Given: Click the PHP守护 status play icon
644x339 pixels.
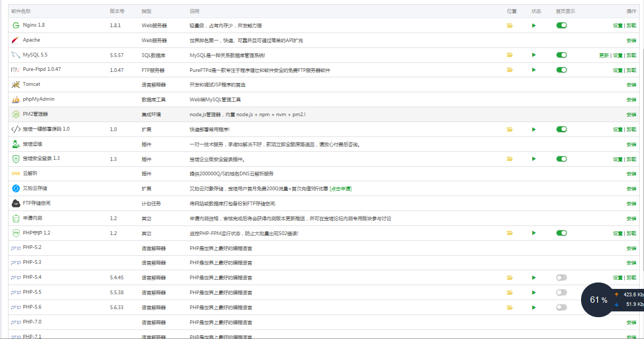Looking at the screenshot, I should (534, 233).
